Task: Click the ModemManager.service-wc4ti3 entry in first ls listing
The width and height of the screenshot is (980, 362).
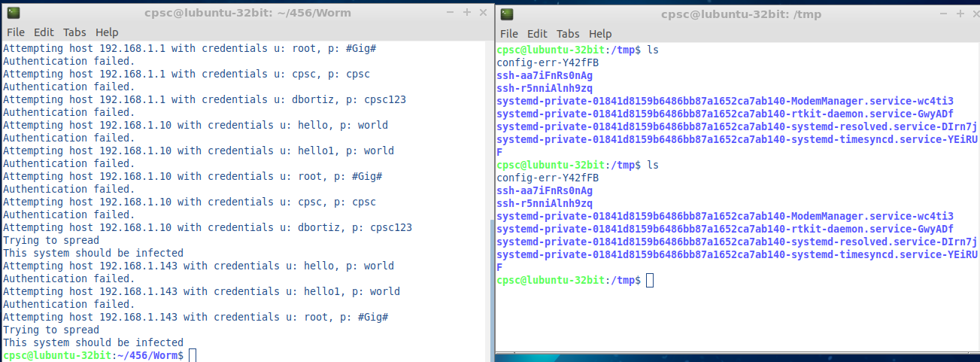Action: tap(725, 101)
